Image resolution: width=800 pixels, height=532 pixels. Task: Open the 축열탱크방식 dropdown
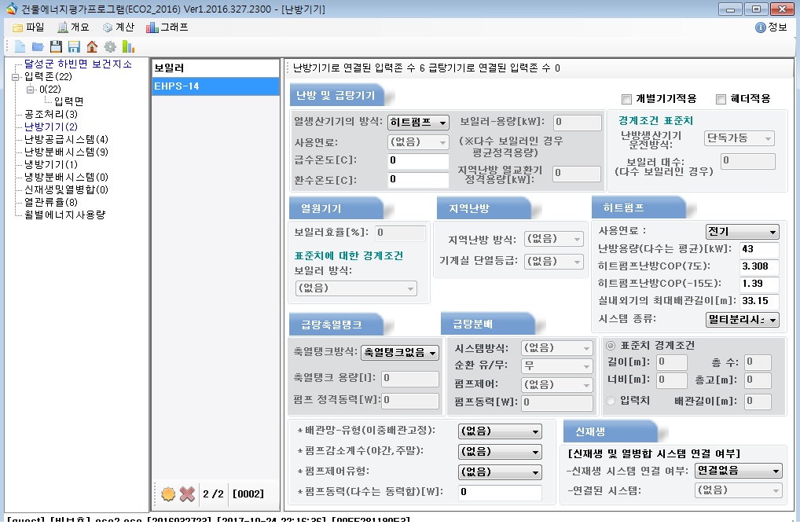point(400,353)
